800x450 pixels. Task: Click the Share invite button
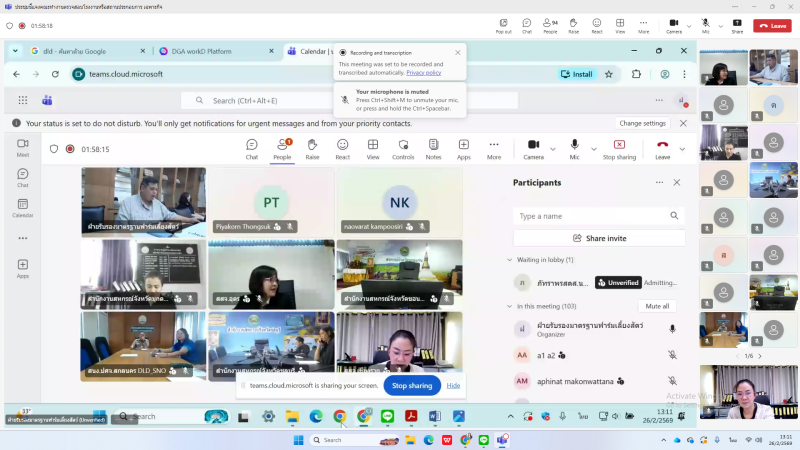point(599,238)
